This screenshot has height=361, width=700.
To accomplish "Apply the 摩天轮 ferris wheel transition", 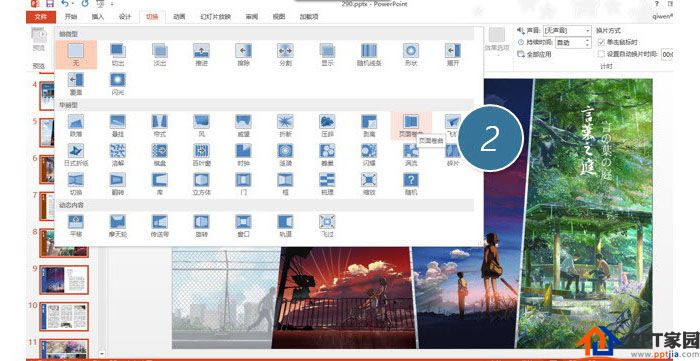I will coord(118,225).
